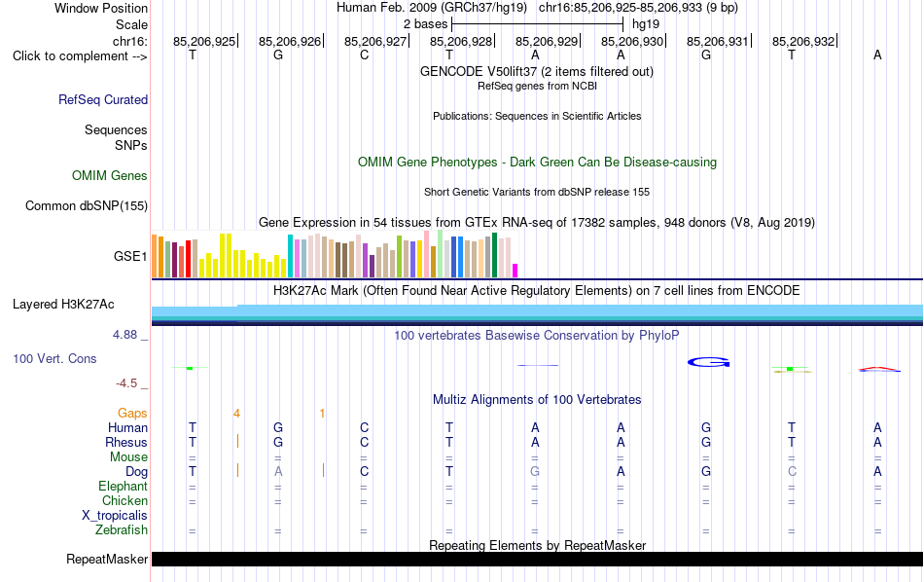Click the gray mismatched A in the Dog row
The width and height of the screenshot is (924, 582).
278,471
